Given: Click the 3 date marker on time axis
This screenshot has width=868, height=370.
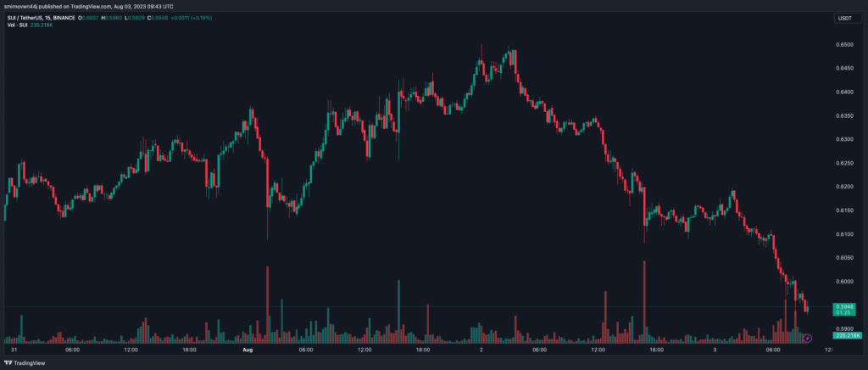Looking at the screenshot, I should (x=717, y=349).
